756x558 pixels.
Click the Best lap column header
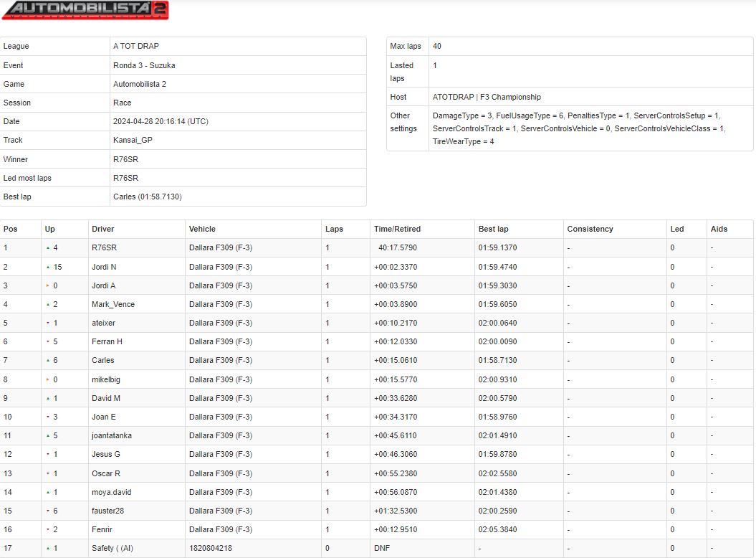pyautogui.click(x=493, y=229)
